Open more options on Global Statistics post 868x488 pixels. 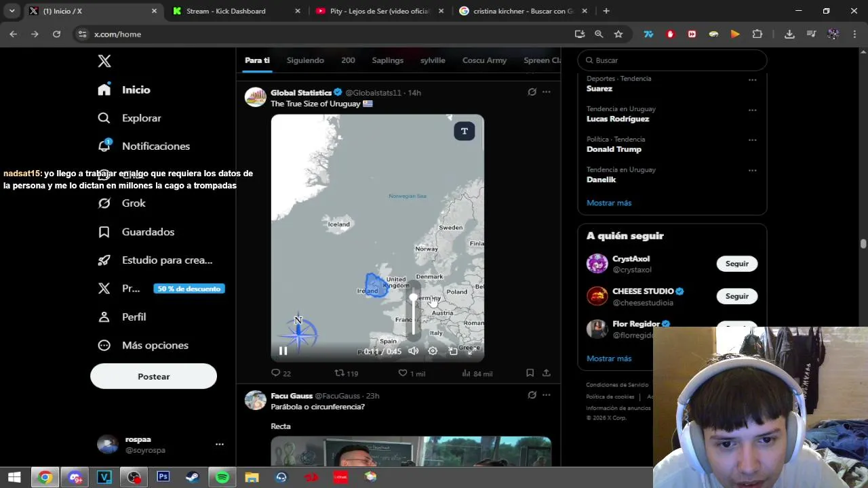(547, 92)
